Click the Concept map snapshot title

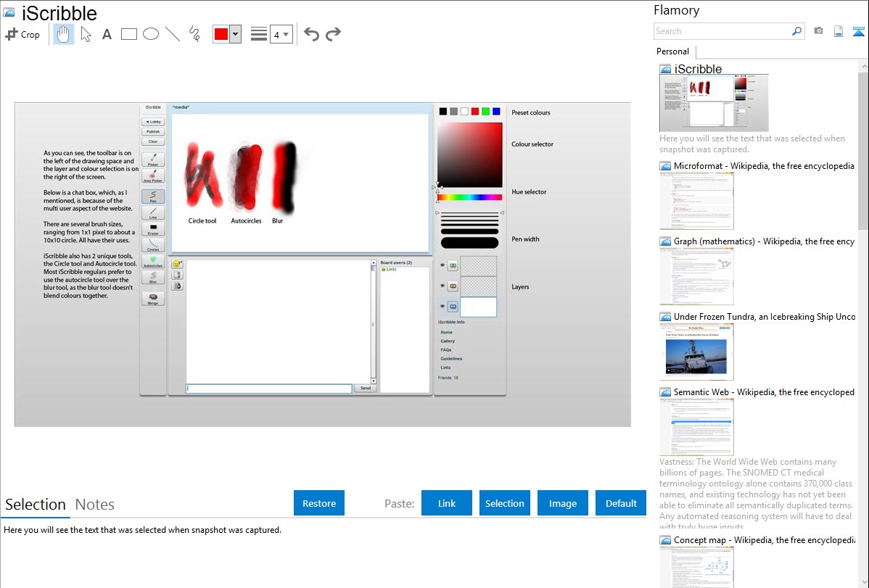pyautogui.click(x=765, y=540)
